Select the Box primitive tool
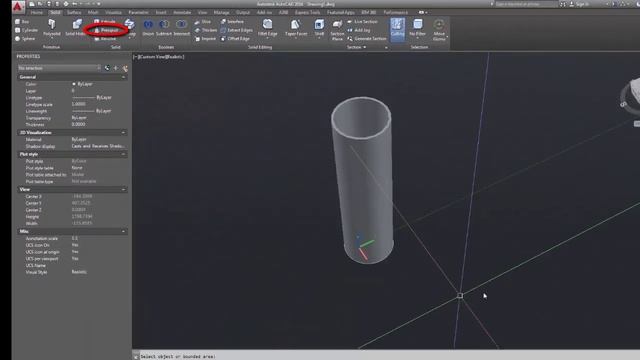Image resolution: width=640 pixels, height=360 pixels. [x=22, y=22]
